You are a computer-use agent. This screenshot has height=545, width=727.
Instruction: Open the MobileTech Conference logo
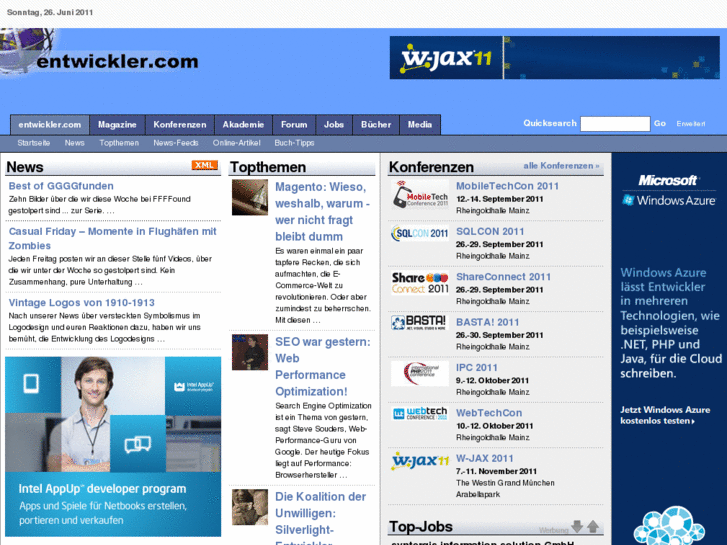[x=420, y=195]
